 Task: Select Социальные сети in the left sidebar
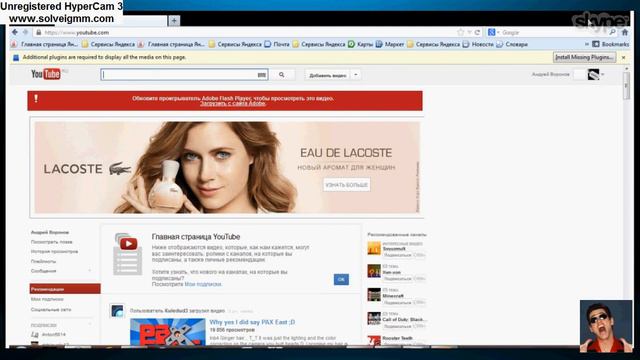coord(51,309)
